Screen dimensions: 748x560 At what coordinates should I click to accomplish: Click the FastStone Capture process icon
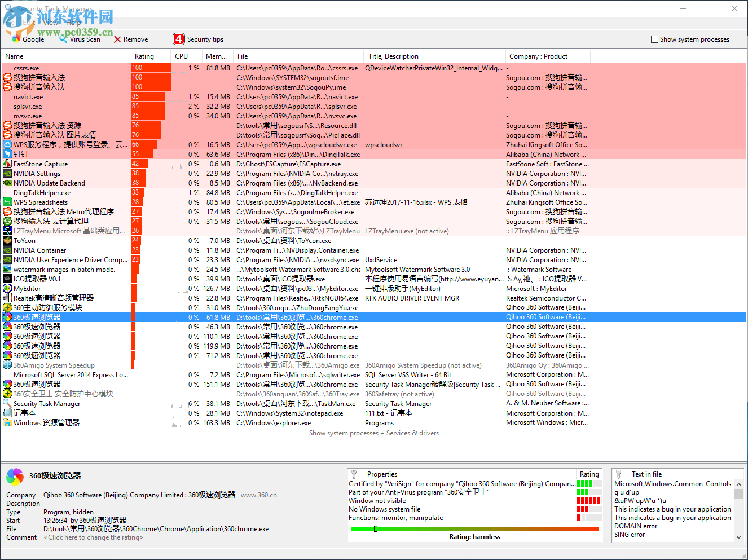(7, 164)
